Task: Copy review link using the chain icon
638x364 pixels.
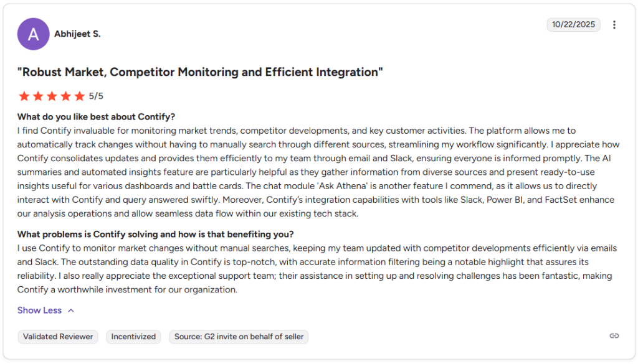Action: 614,336
